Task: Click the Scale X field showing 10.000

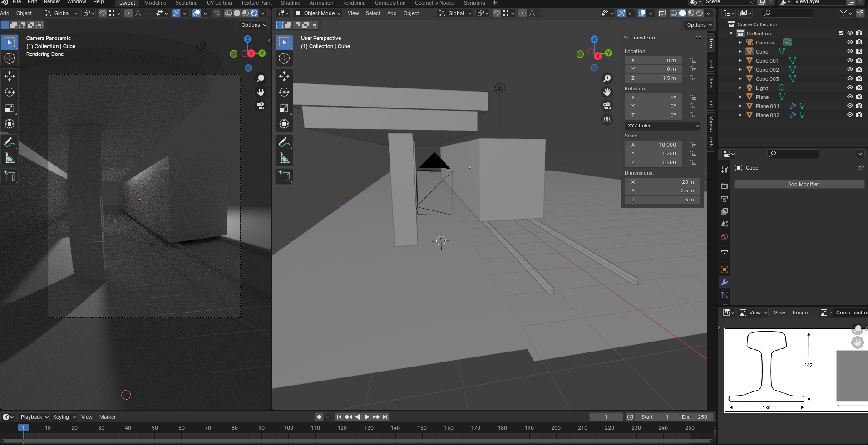Action: pyautogui.click(x=653, y=145)
